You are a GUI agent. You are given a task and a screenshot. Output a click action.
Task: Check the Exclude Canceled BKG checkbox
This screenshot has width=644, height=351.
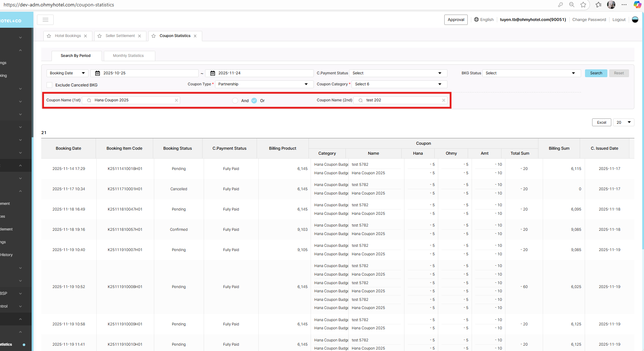pos(50,85)
